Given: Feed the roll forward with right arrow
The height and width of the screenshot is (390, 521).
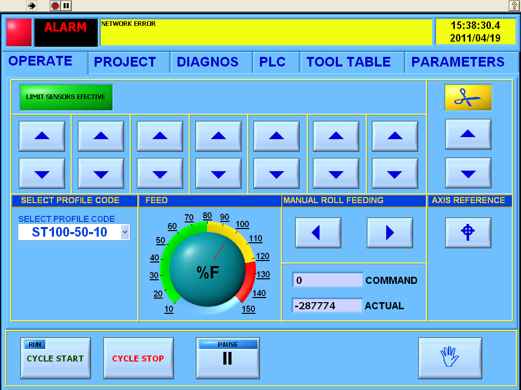Looking at the screenshot, I should [x=390, y=233].
